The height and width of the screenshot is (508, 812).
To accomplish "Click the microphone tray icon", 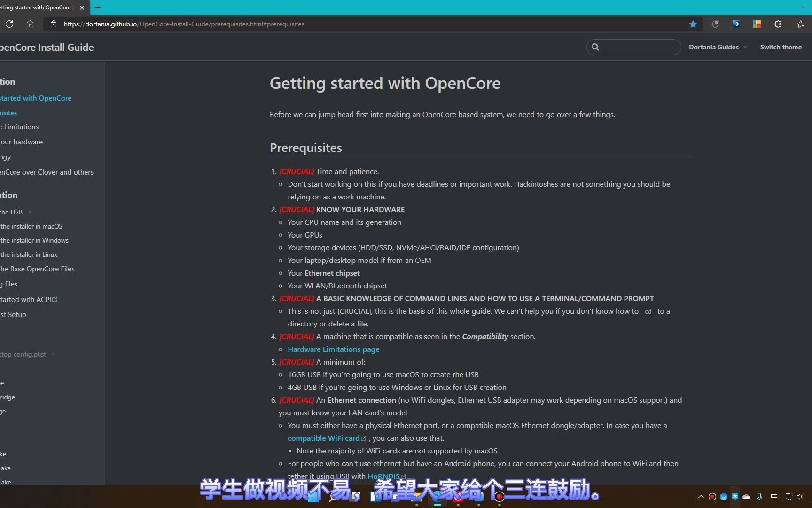I will [x=759, y=497].
